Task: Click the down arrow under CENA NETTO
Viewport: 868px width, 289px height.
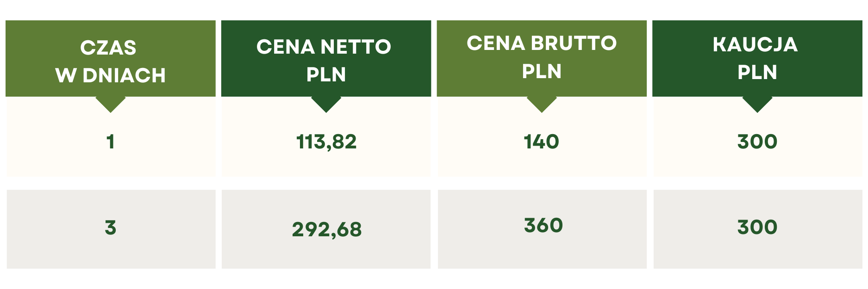Action: [326, 104]
